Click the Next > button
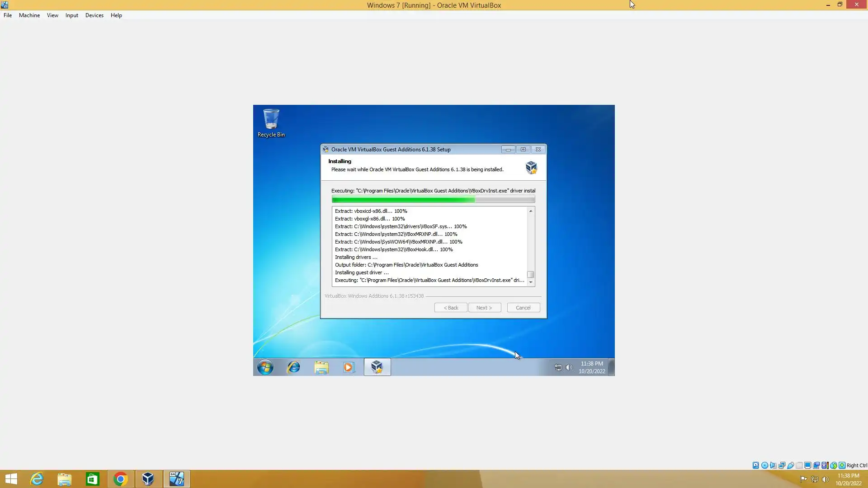This screenshot has height=488, width=868. tap(484, 308)
